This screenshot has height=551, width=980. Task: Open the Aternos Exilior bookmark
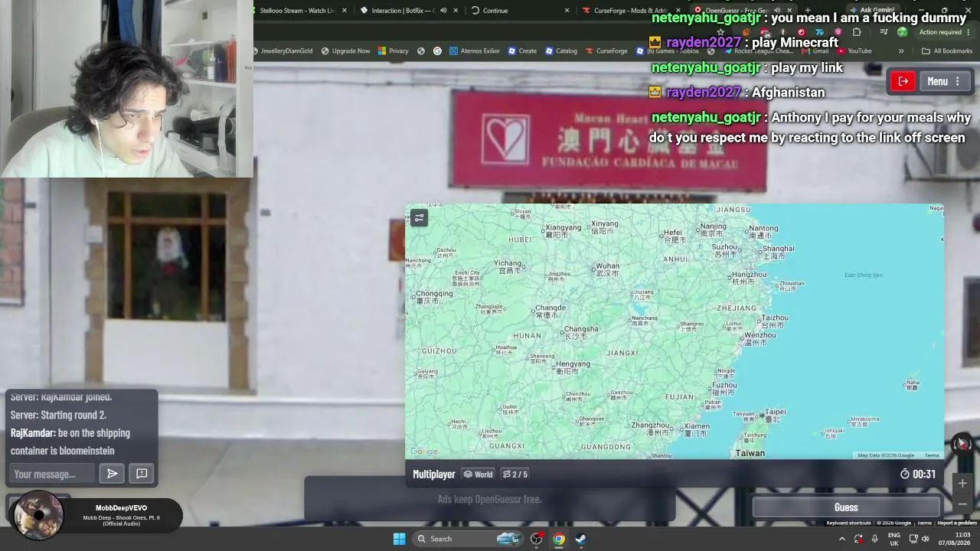pos(475,51)
